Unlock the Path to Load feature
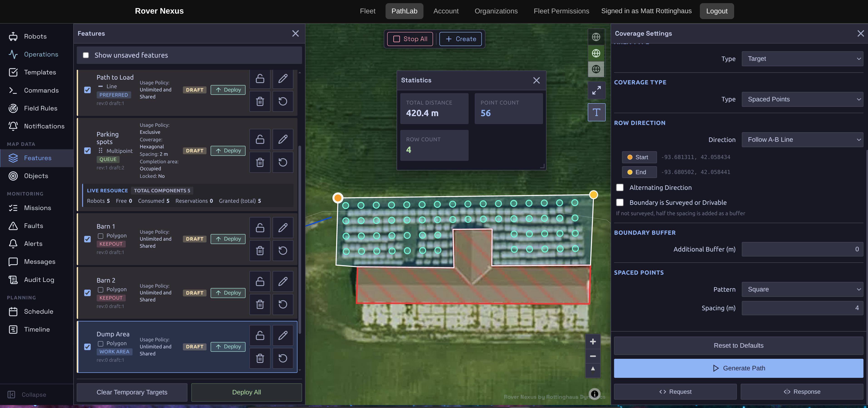 point(260,79)
